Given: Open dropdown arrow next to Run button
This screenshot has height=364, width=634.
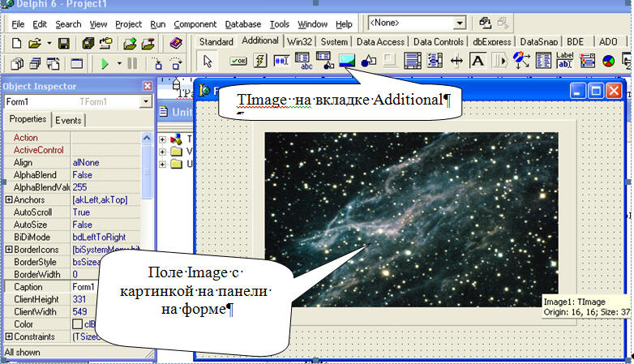Looking at the screenshot, I should 119,63.
